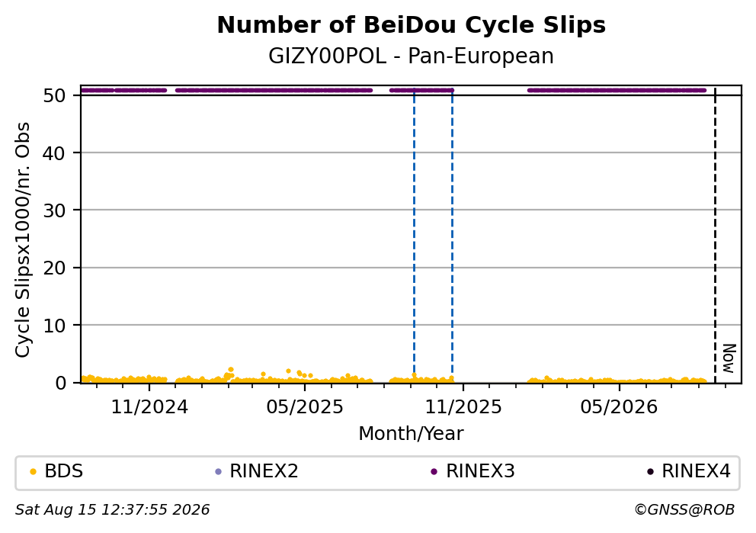Click the subtitle GIZY00POL - Pan-European

(411, 56)
